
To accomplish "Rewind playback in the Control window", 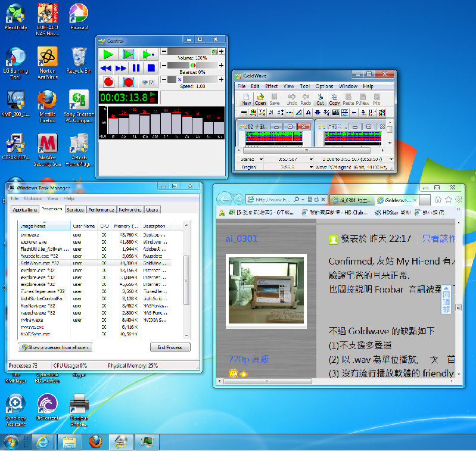I will [105, 68].
